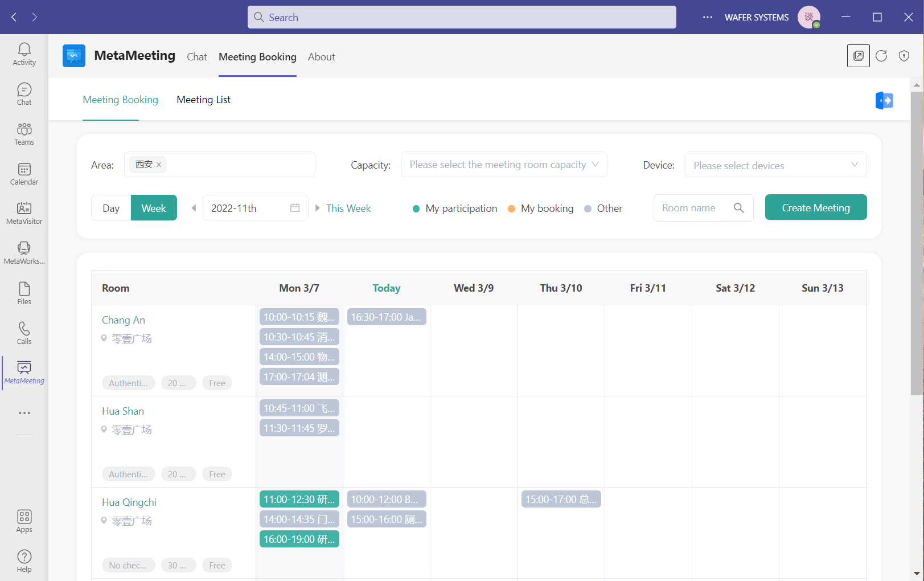Screen dimensions: 924x581
Task: Click the WAFER SYSTEMS organization name
Action: pyautogui.click(x=757, y=18)
